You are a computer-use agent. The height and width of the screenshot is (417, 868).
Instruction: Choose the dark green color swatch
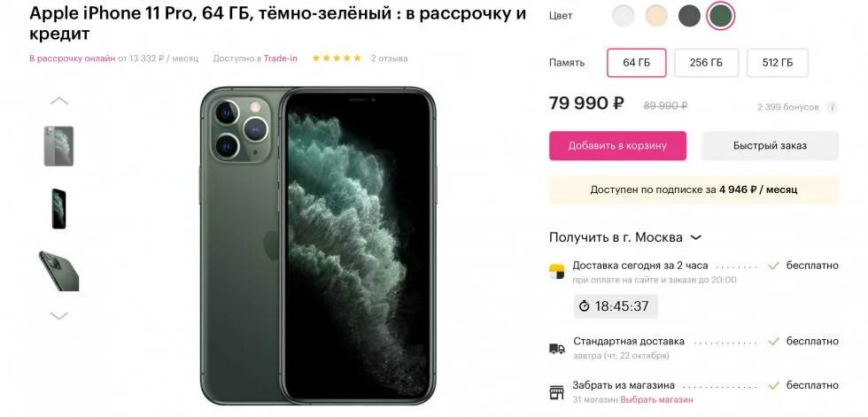point(721,15)
